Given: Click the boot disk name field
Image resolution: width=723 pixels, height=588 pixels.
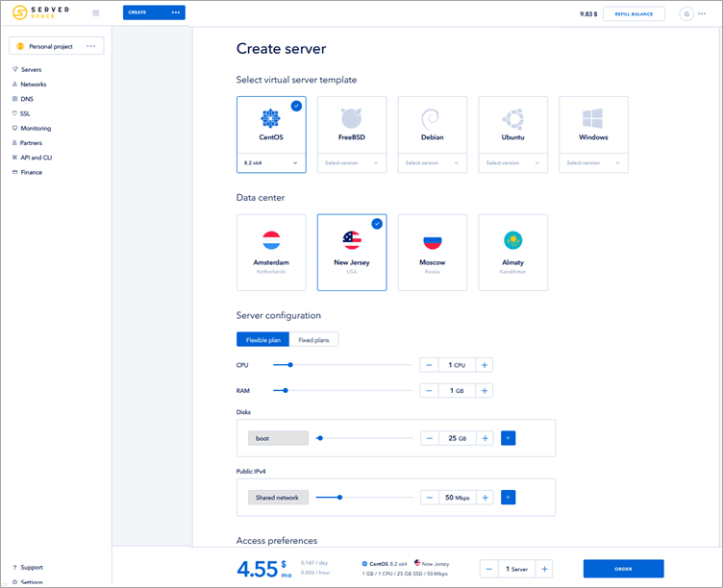Looking at the screenshot, I should pos(278,438).
